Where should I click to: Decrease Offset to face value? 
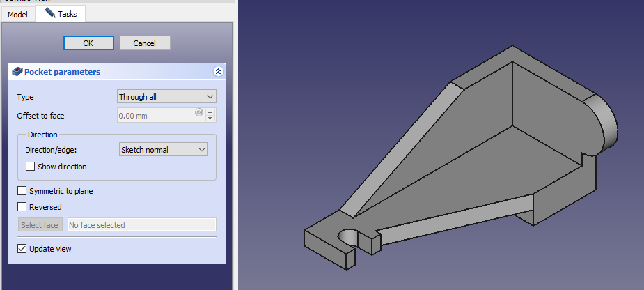[210, 119]
